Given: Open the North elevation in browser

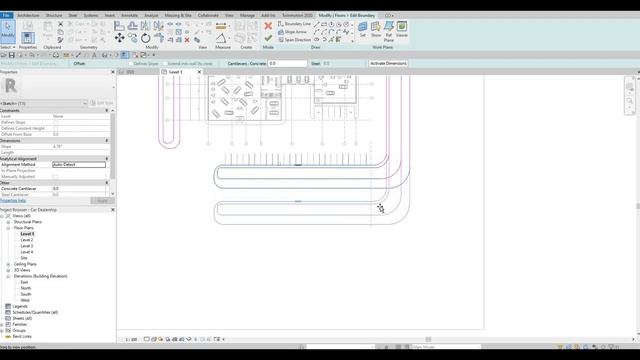Looking at the screenshot, I should [26, 288].
